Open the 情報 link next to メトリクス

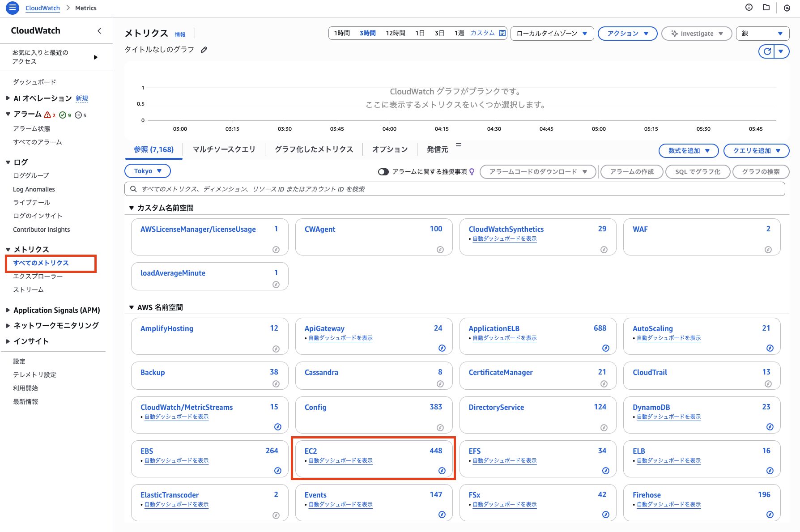(x=180, y=35)
